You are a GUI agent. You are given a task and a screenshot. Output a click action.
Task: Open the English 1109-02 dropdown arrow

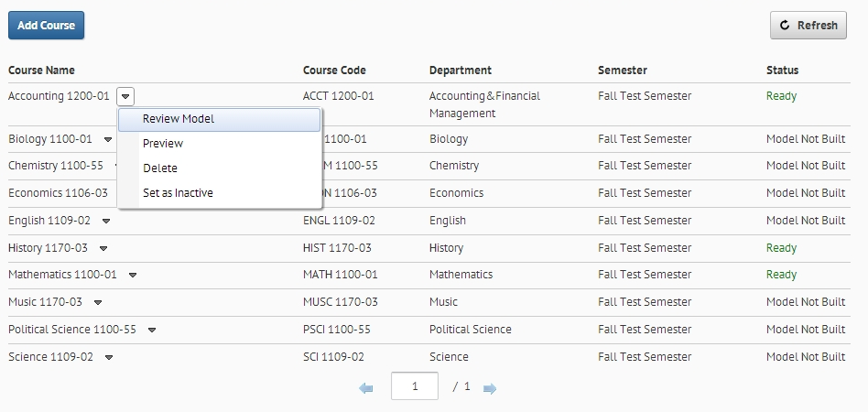click(x=106, y=221)
